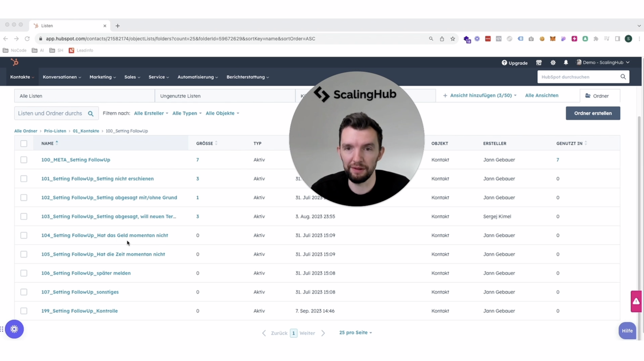Screen dimensions: 644x361
Task: Switch to Ungenutzte Listen tab
Action: 180,96
